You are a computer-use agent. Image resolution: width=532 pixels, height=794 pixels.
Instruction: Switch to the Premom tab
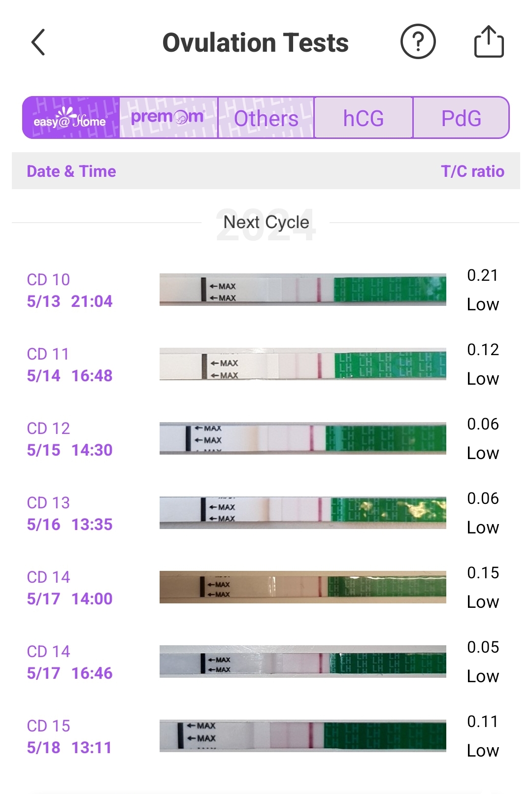point(168,118)
